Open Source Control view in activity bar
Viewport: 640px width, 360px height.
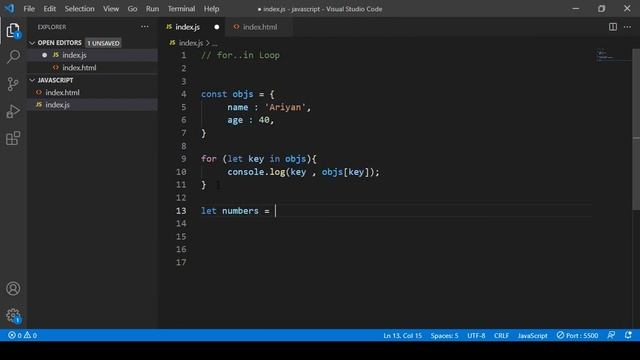point(13,84)
